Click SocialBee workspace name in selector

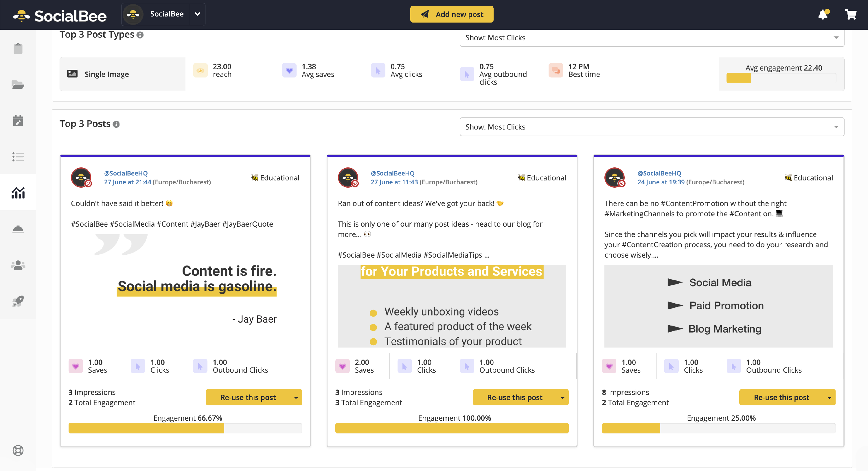167,14
